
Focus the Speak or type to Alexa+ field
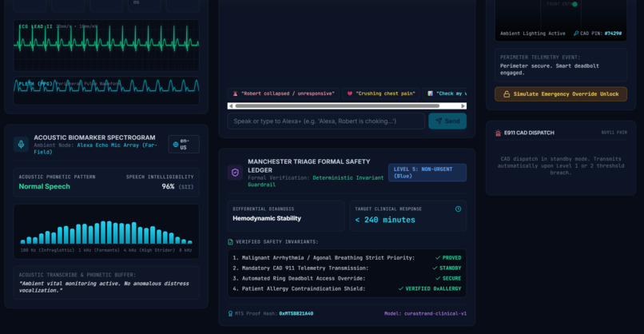[x=326, y=121]
